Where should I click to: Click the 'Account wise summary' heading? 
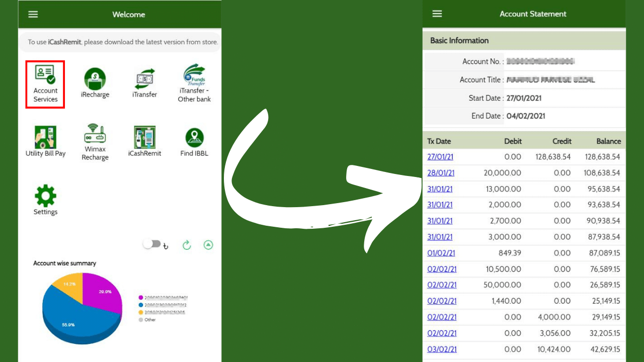click(64, 263)
